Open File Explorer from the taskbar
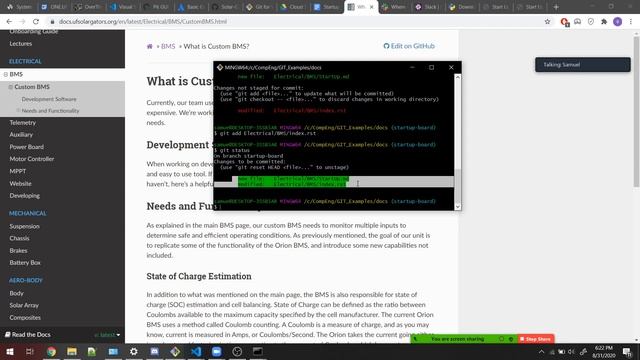640x360 pixels. (72, 351)
